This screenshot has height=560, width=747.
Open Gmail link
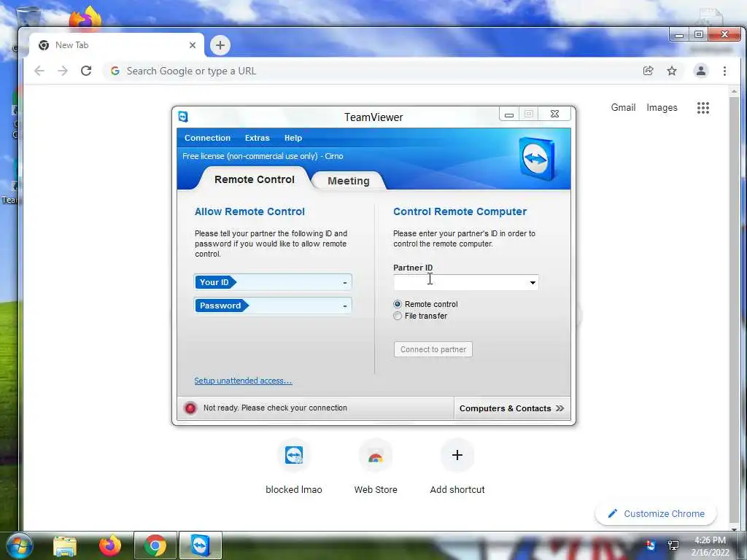tap(623, 108)
